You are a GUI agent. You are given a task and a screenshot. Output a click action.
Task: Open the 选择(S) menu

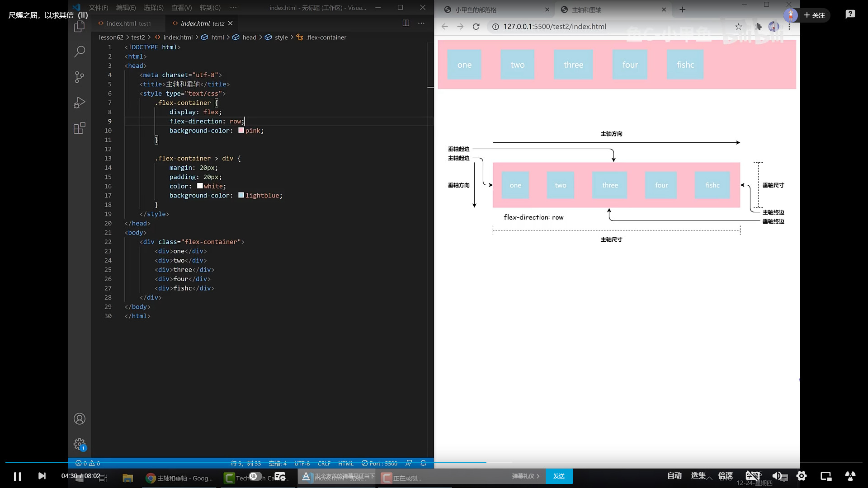click(153, 8)
